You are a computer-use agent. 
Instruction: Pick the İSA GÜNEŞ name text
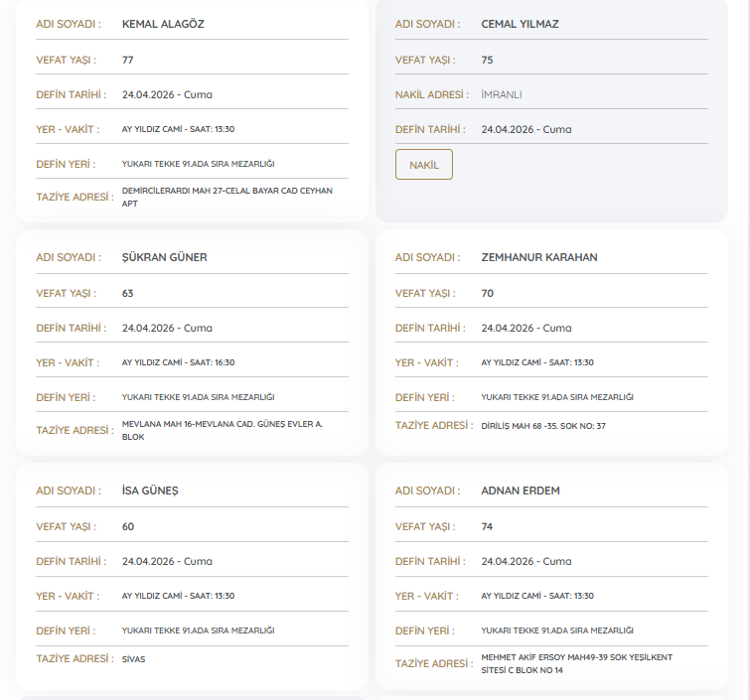click(x=150, y=490)
